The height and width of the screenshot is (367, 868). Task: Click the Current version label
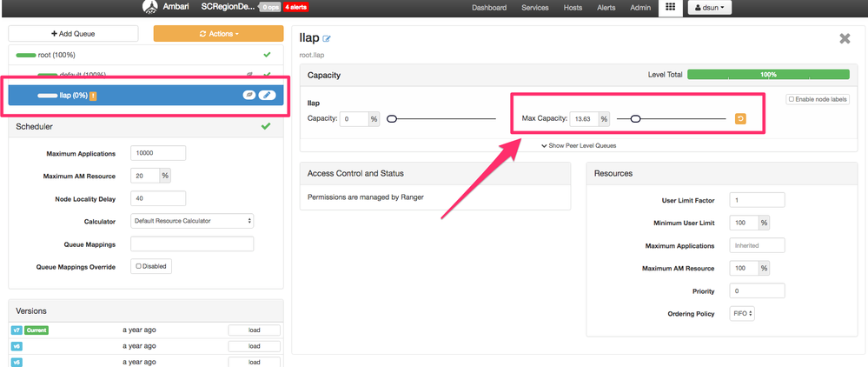tap(36, 330)
